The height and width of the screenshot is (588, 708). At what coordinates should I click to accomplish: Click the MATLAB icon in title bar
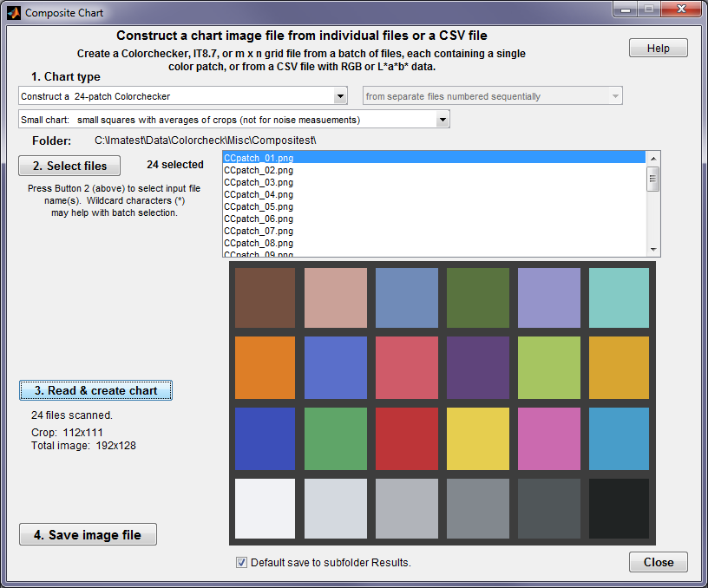coord(14,13)
